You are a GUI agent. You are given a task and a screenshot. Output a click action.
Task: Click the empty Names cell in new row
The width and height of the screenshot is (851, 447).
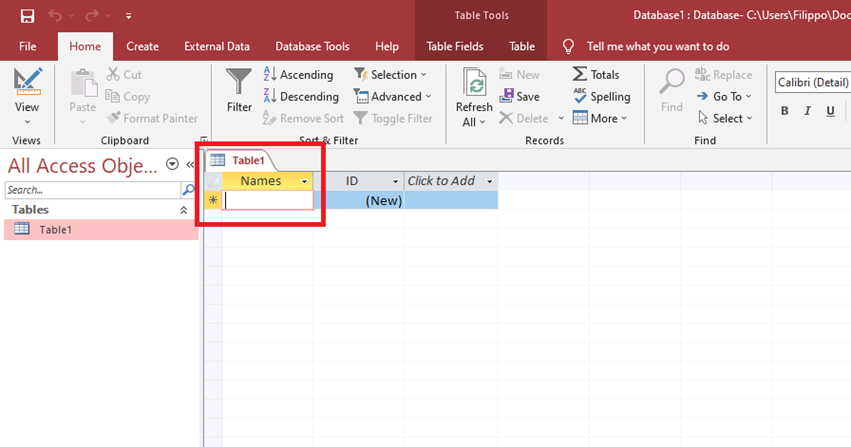[268, 200]
